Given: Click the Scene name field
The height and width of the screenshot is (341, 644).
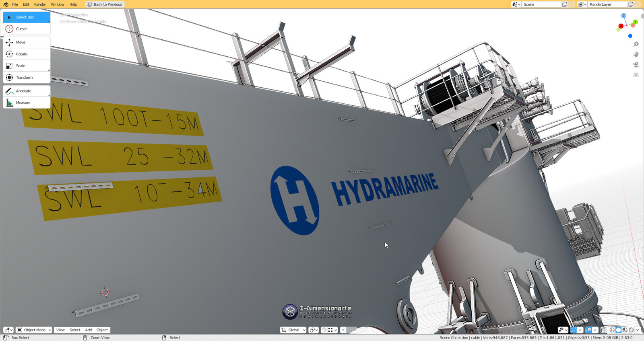Looking at the screenshot, I should 541,4.
